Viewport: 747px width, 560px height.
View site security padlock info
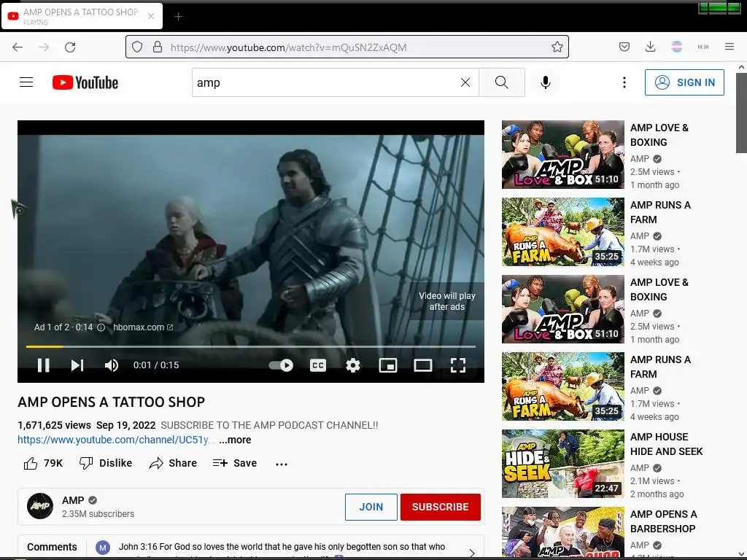pos(158,47)
